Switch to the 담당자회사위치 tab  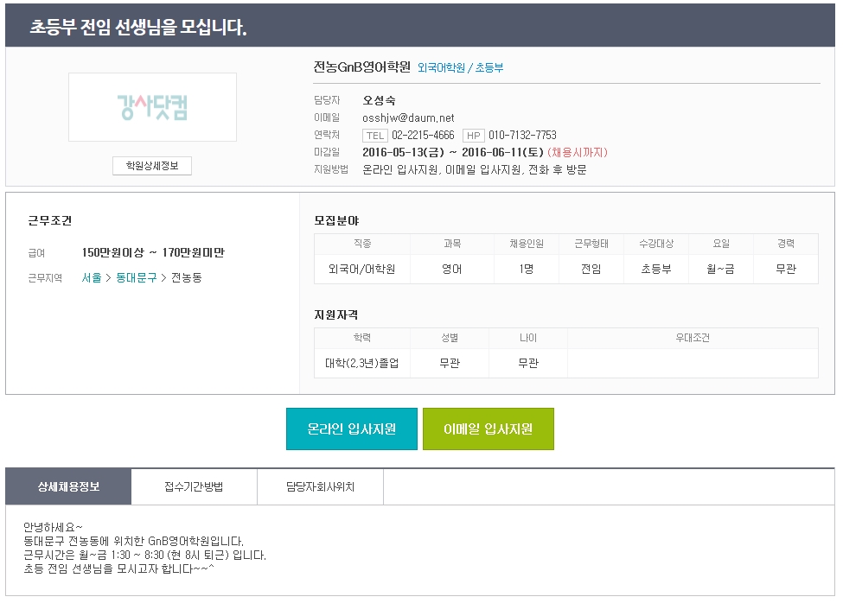(321, 486)
